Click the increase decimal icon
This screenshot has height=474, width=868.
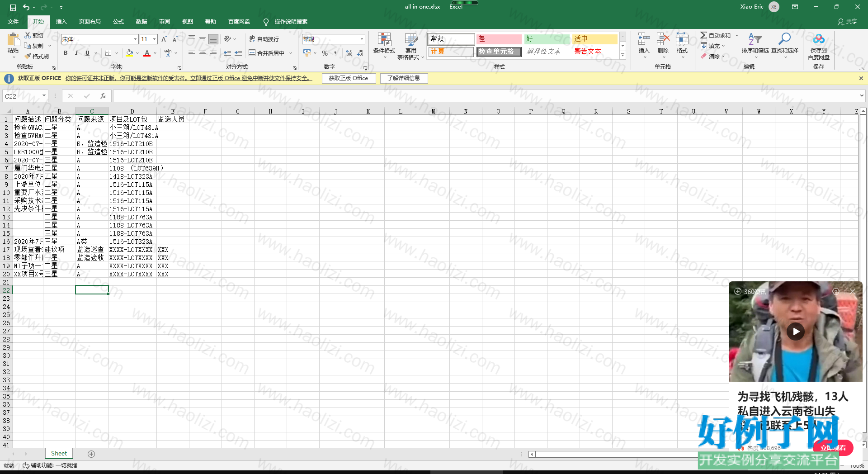[x=349, y=53]
